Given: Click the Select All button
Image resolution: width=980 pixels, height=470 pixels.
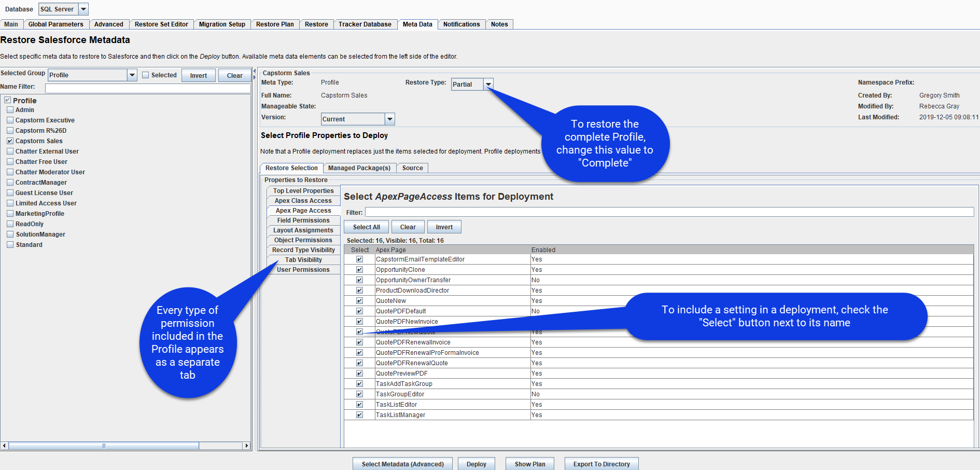Looking at the screenshot, I should point(367,227).
